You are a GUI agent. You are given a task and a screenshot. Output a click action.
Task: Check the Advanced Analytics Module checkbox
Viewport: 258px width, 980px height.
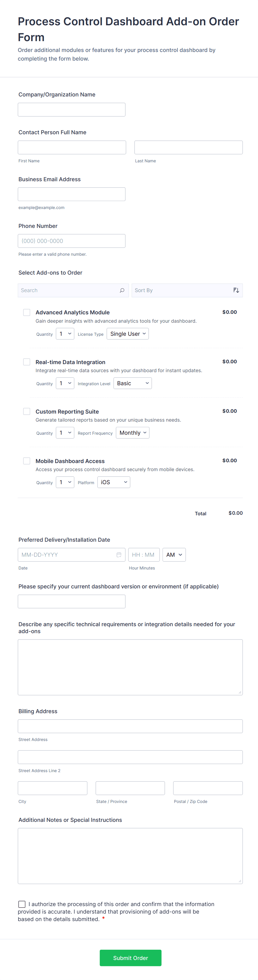tap(27, 312)
